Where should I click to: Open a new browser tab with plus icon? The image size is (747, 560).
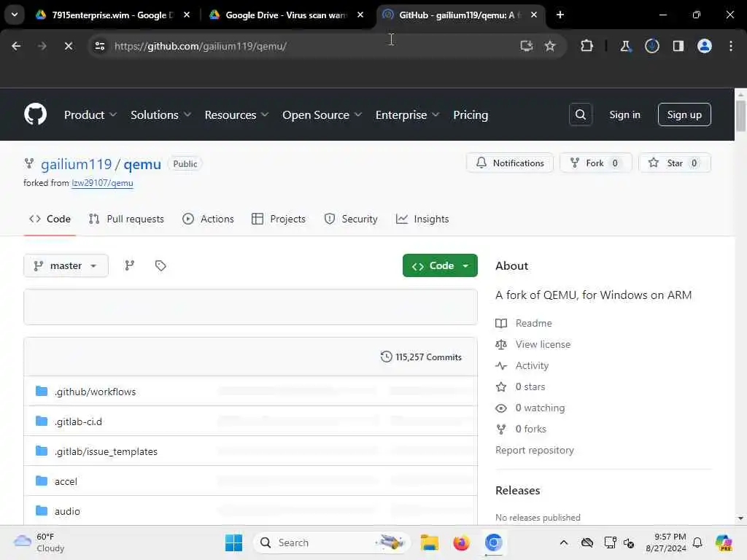tap(560, 15)
